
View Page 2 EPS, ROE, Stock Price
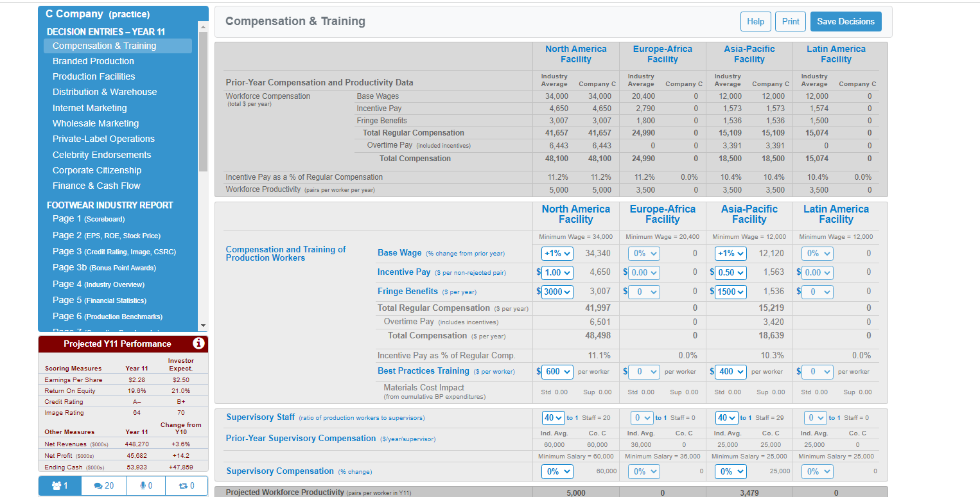(106, 235)
